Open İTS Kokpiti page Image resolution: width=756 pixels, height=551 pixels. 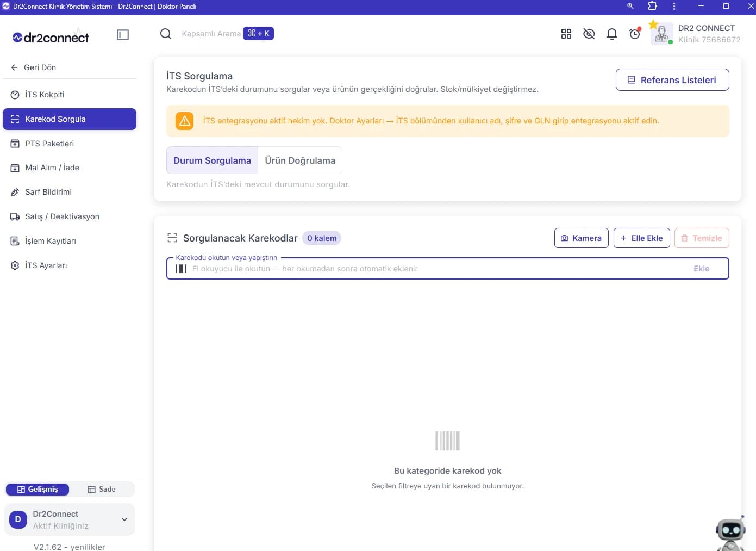click(70, 95)
